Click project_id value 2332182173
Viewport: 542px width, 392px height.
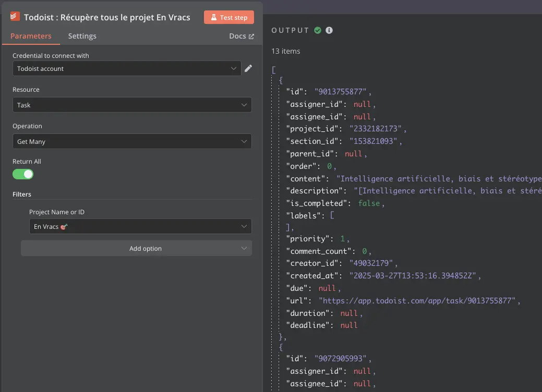click(376, 128)
